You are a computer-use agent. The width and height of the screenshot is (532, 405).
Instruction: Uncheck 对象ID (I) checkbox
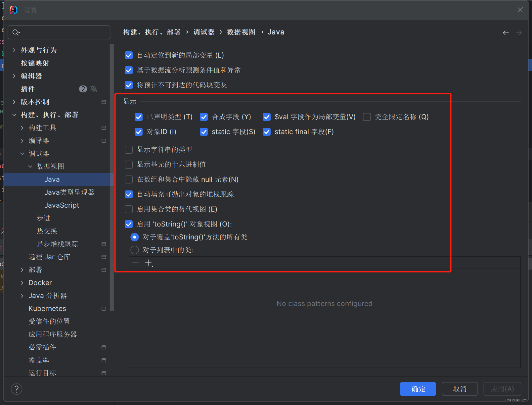click(x=139, y=132)
